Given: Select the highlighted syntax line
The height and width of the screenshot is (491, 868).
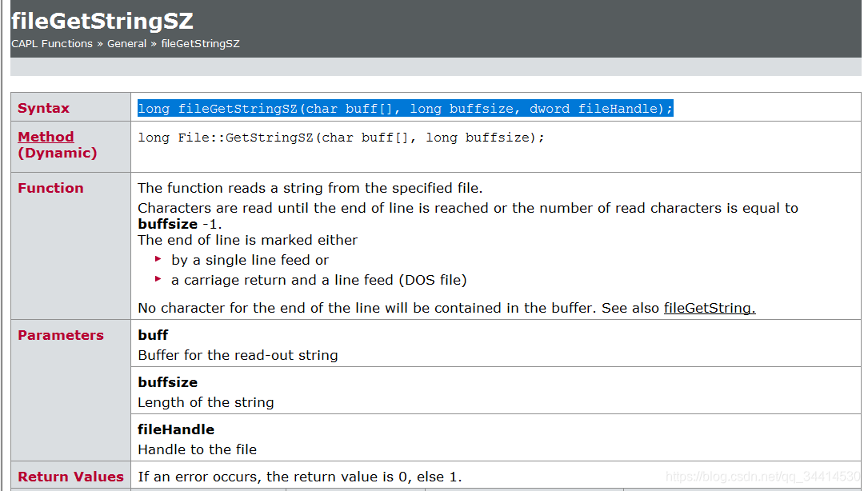Looking at the screenshot, I should (406, 109).
